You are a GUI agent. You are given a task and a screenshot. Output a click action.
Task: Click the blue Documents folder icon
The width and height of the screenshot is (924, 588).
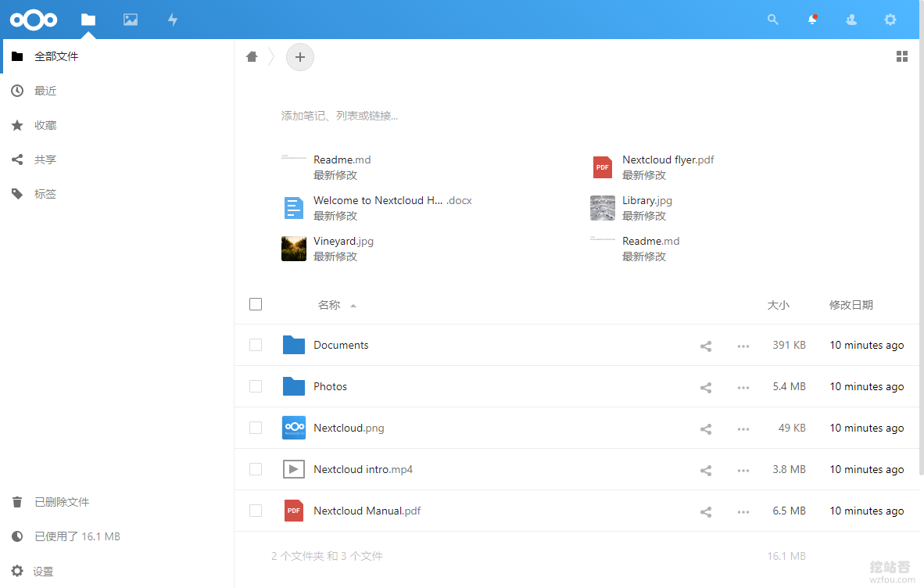pyautogui.click(x=293, y=345)
